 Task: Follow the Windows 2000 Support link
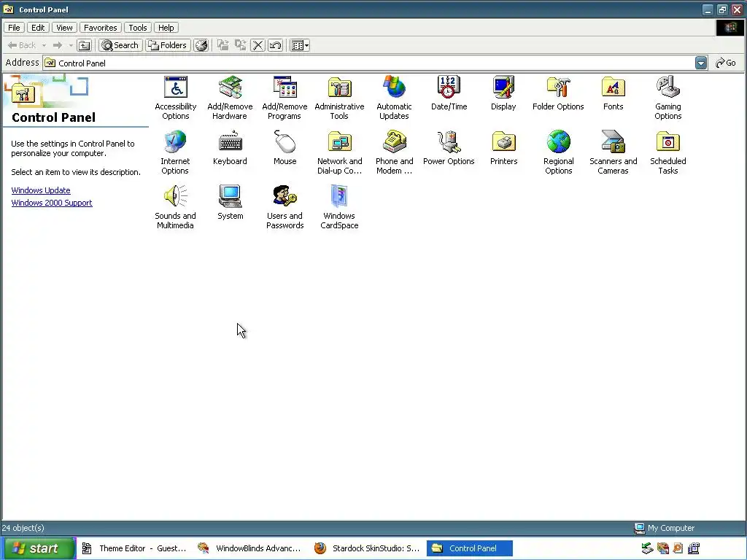tap(52, 203)
